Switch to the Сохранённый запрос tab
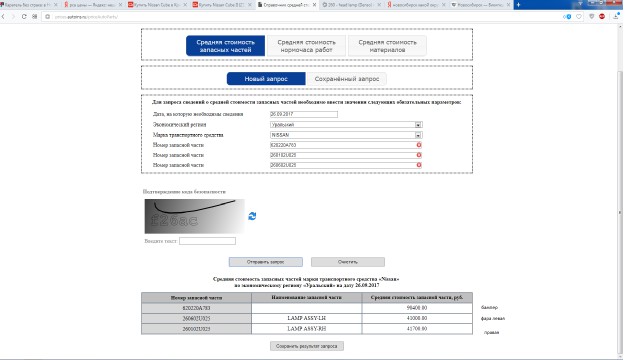The width and height of the screenshot is (640, 360). click(x=347, y=79)
